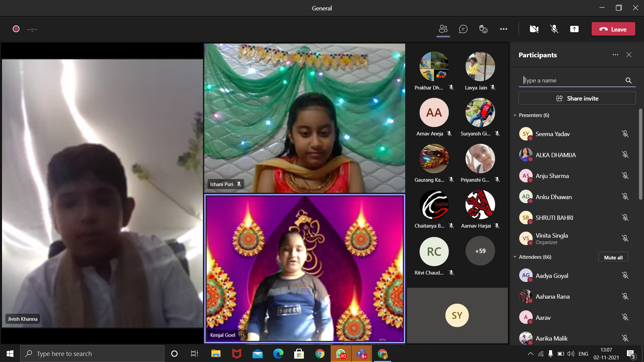Select Aahana Rana in attendees list
This screenshot has width=644, height=362.
click(552, 297)
